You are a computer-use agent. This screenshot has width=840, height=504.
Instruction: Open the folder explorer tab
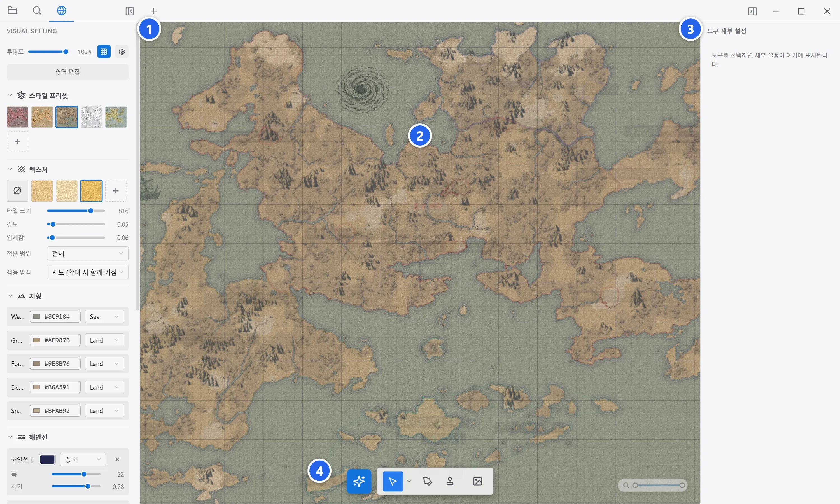(x=12, y=11)
